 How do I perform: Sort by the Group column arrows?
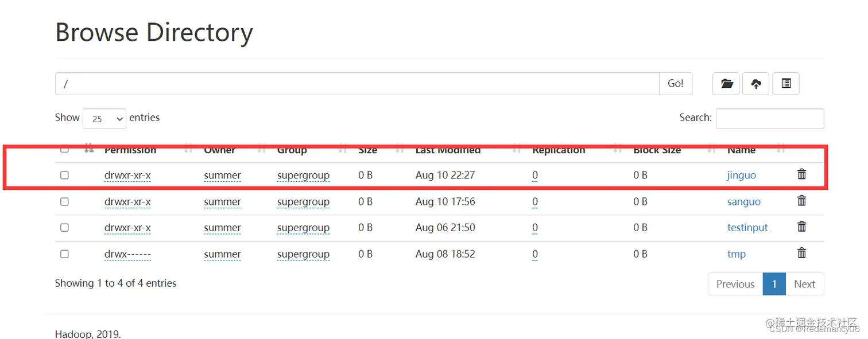pyautogui.click(x=343, y=150)
